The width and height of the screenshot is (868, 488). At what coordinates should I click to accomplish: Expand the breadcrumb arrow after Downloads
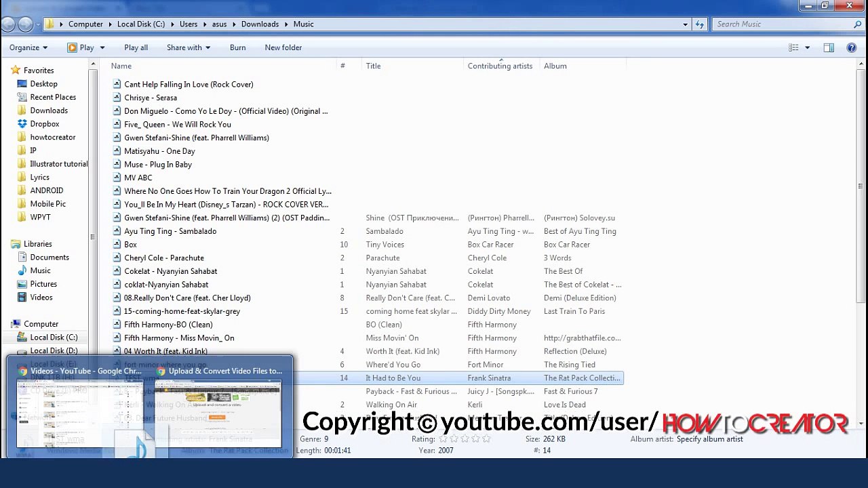(286, 24)
